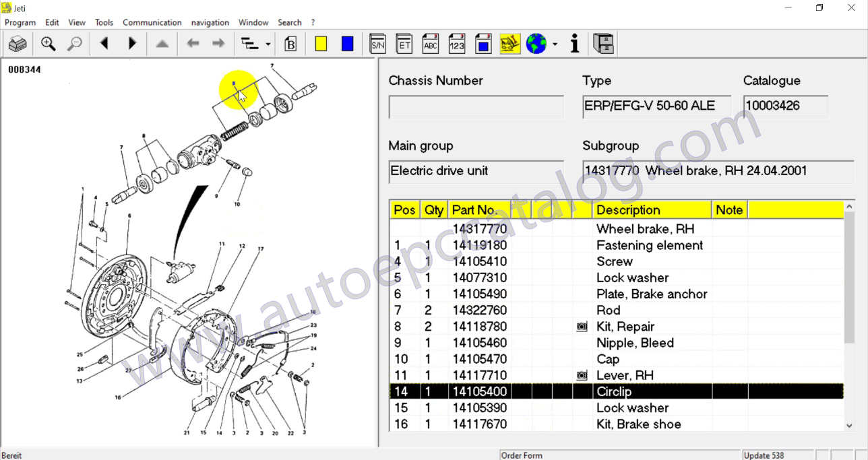Toggle the B marking tool
Viewport: 868px width, 460px height.
tap(290, 43)
